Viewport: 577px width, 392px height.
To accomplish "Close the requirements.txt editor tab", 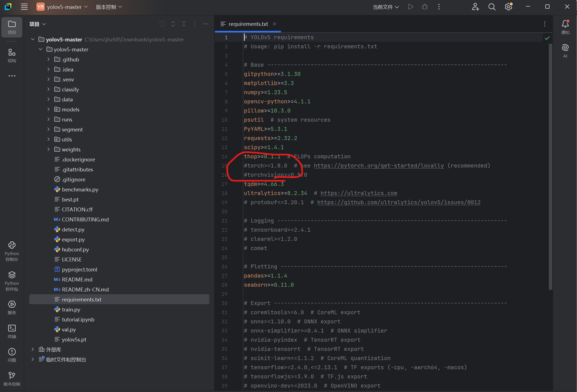I will tap(274, 24).
